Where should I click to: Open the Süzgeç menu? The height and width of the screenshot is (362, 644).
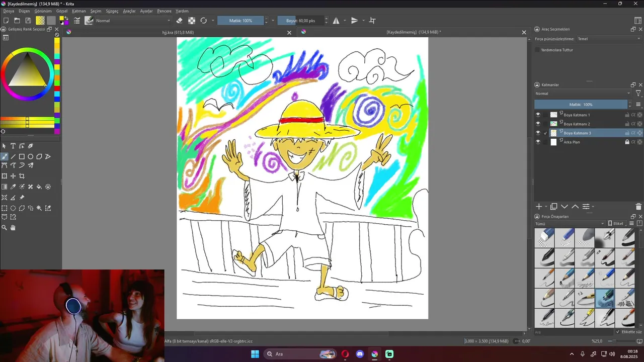tap(112, 11)
